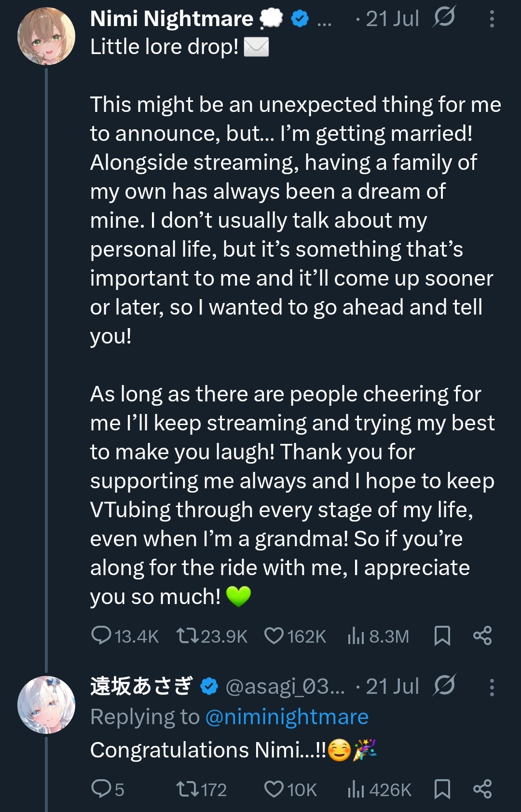Tap the Nimi Nightmare display name
The image size is (521, 812).
172,19
